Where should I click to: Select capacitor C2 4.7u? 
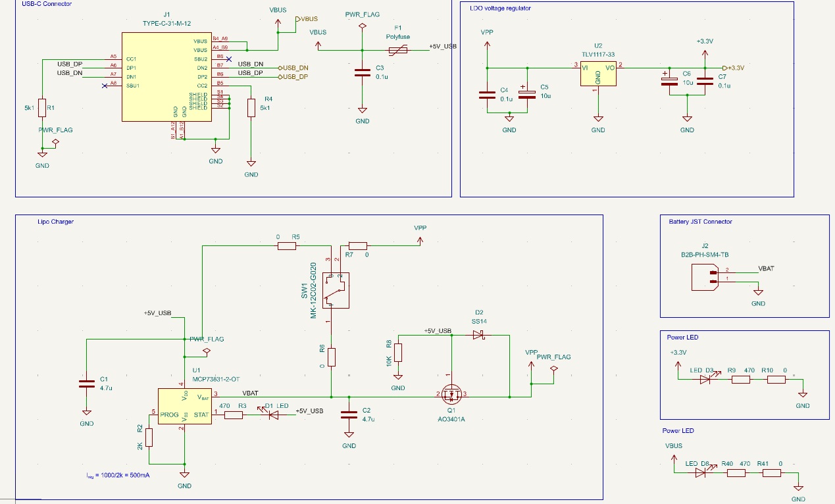click(x=349, y=415)
